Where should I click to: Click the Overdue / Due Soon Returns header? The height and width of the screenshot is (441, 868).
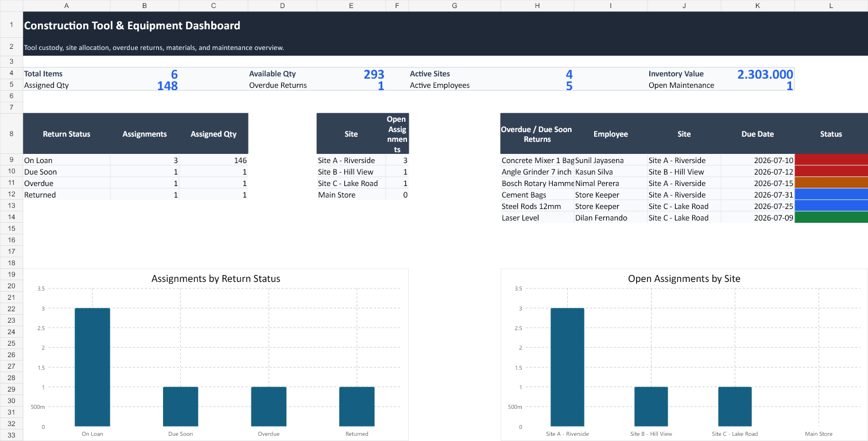click(537, 134)
